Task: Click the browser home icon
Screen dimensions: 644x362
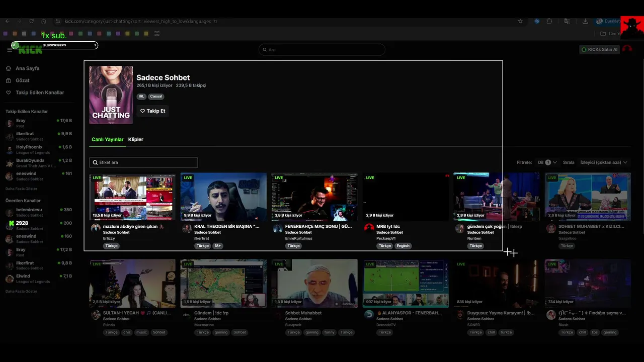Action: [x=44, y=21]
